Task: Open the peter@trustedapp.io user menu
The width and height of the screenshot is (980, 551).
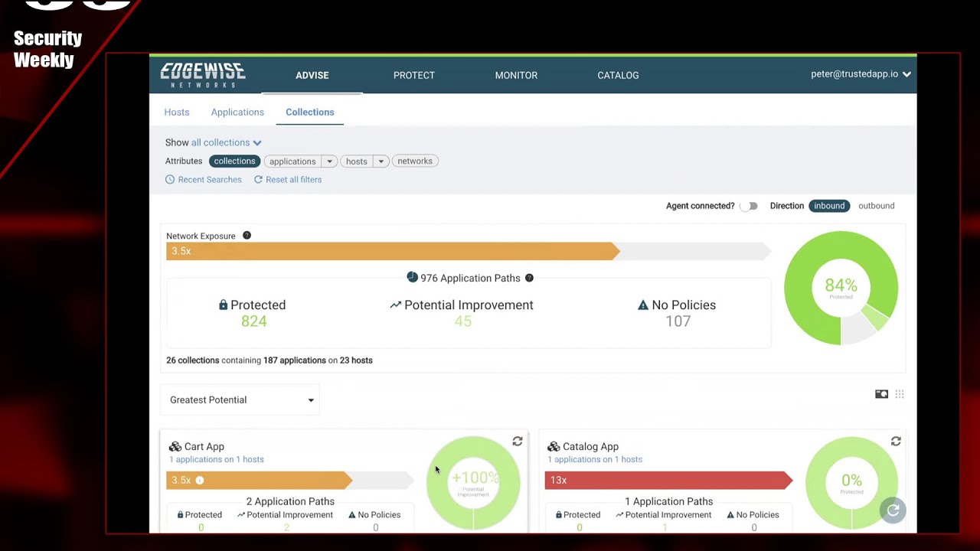Action: point(861,74)
